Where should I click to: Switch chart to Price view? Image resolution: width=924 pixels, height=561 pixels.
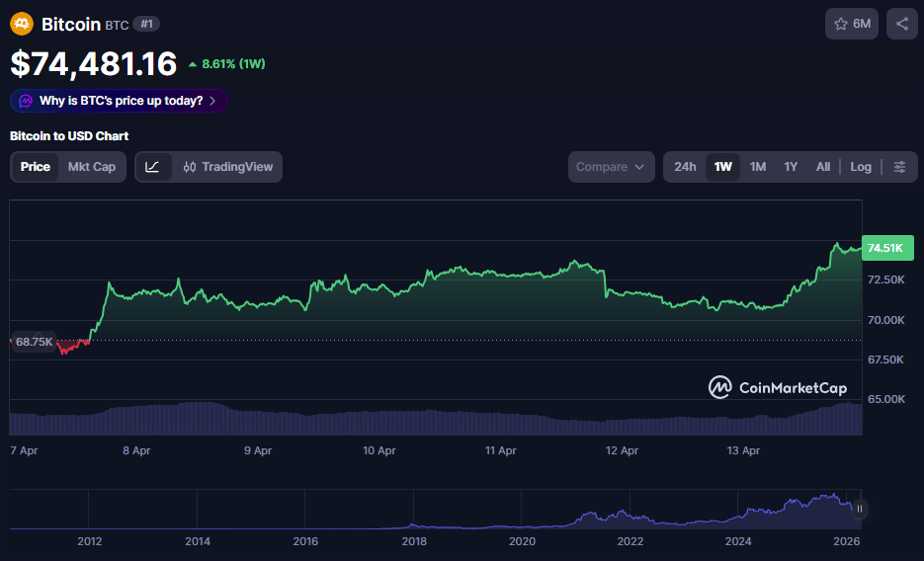click(36, 167)
